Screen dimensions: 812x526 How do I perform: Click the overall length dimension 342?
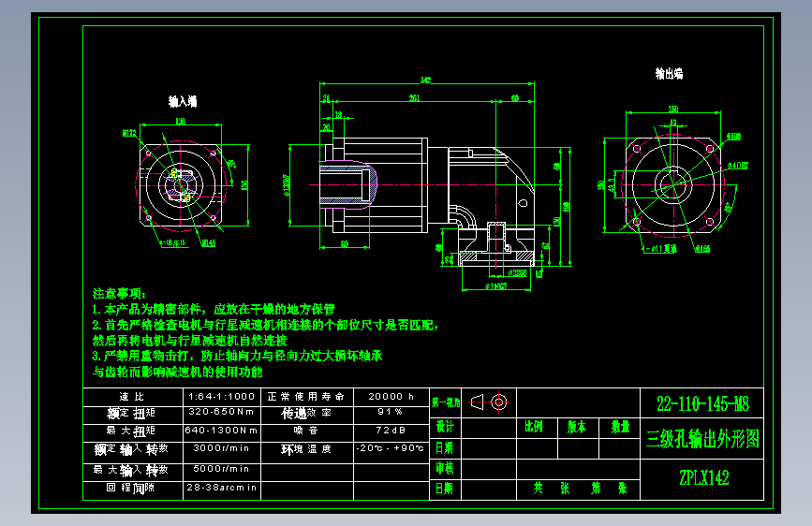click(425, 80)
